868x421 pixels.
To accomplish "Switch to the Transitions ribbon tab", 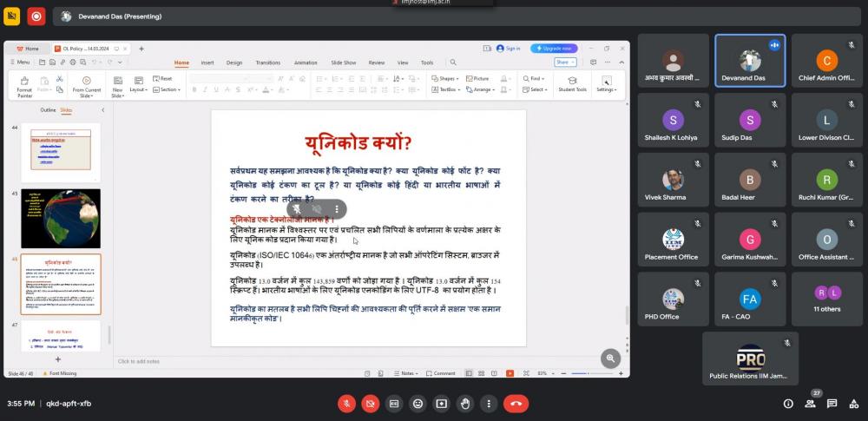I will (x=267, y=62).
